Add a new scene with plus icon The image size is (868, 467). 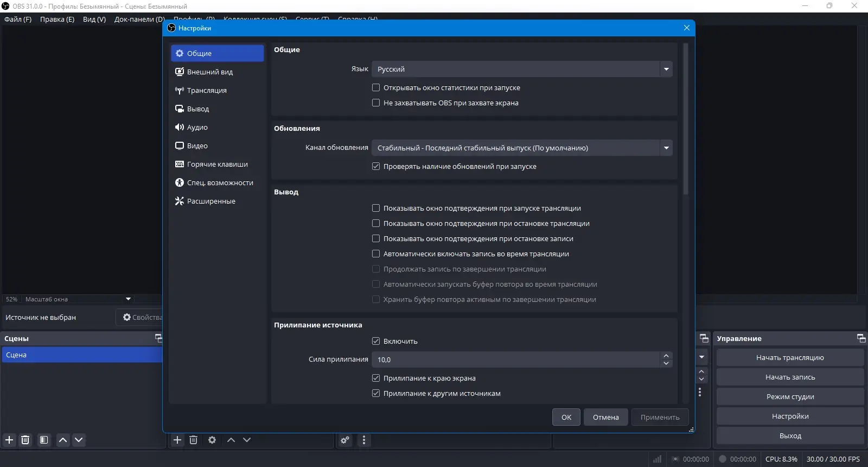tap(9, 440)
